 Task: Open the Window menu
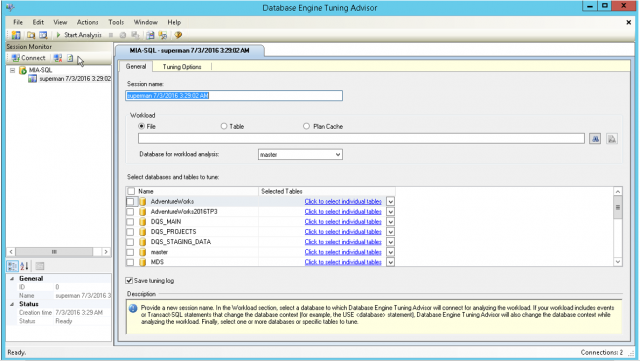[x=145, y=22]
